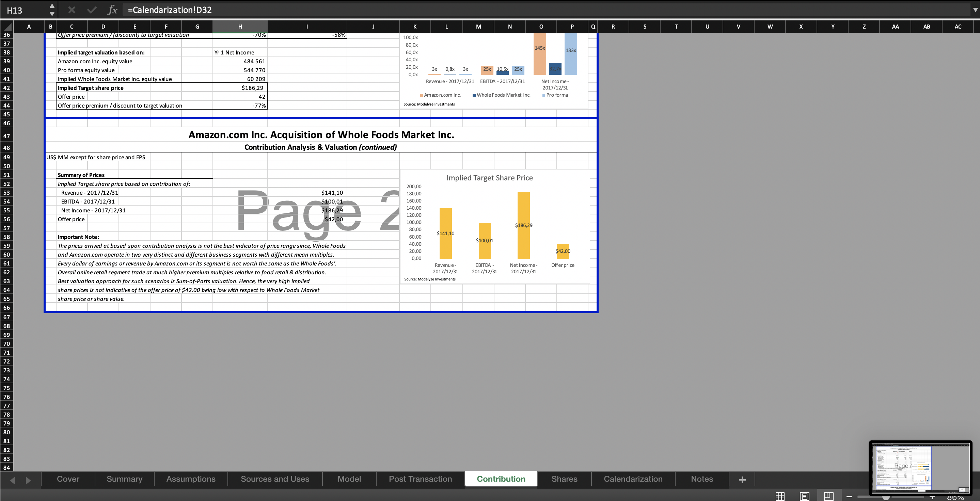Viewport: 980px width, 501px height.
Task: Click the 133x Pro forma bar
Action: (x=571, y=53)
